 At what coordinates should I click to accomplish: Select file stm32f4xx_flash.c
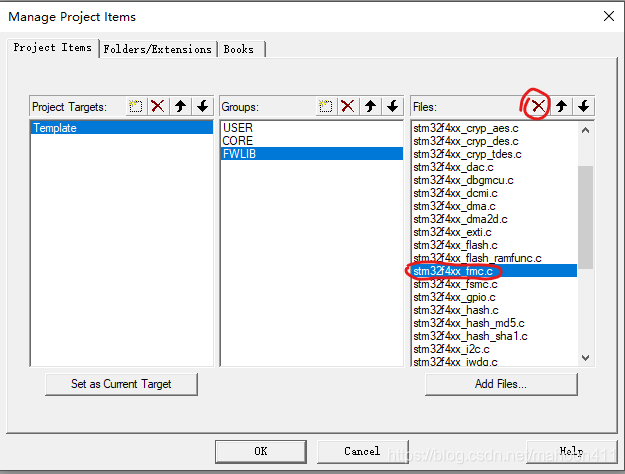point(495,245)
